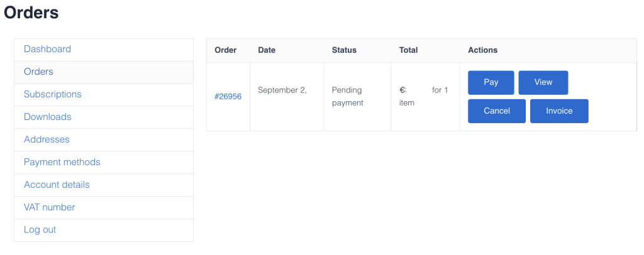The width and height of the screenshot is (644, 255).
Task: Navigate to Addresses
Action: (x=47, y=139)
